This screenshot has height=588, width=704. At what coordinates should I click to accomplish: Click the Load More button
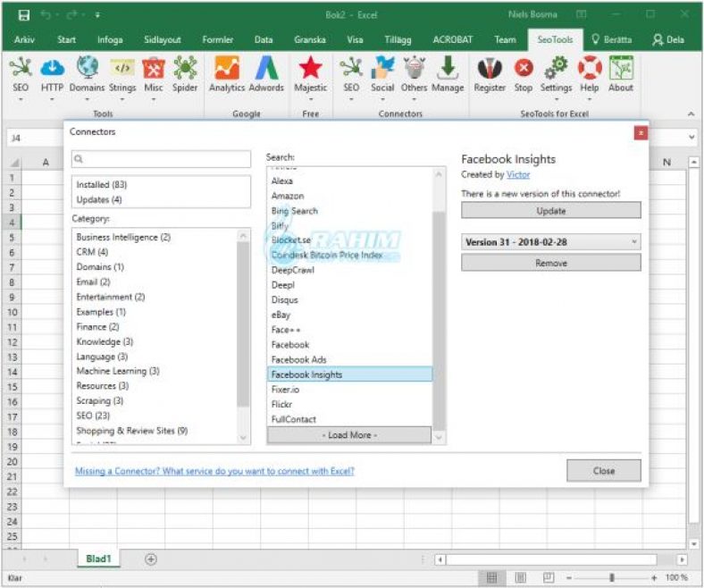(349, 435)
